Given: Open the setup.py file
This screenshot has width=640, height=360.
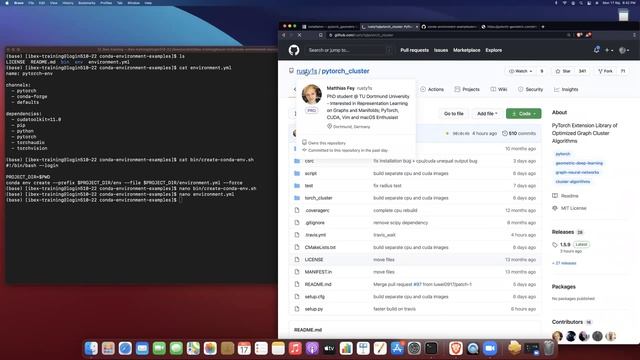Looking at the screenshot, I should [313, 309].
